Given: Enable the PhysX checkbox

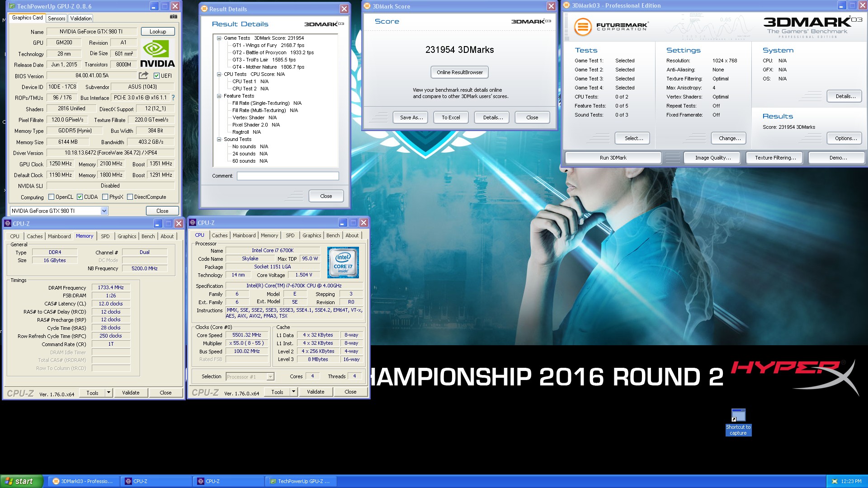Looking at the screenshot, I should point(105,197).
